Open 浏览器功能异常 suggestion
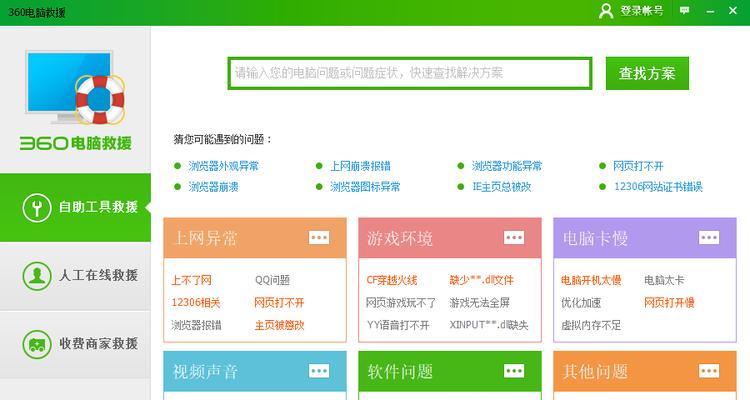 pyautogui.click(x=507, y=166)
